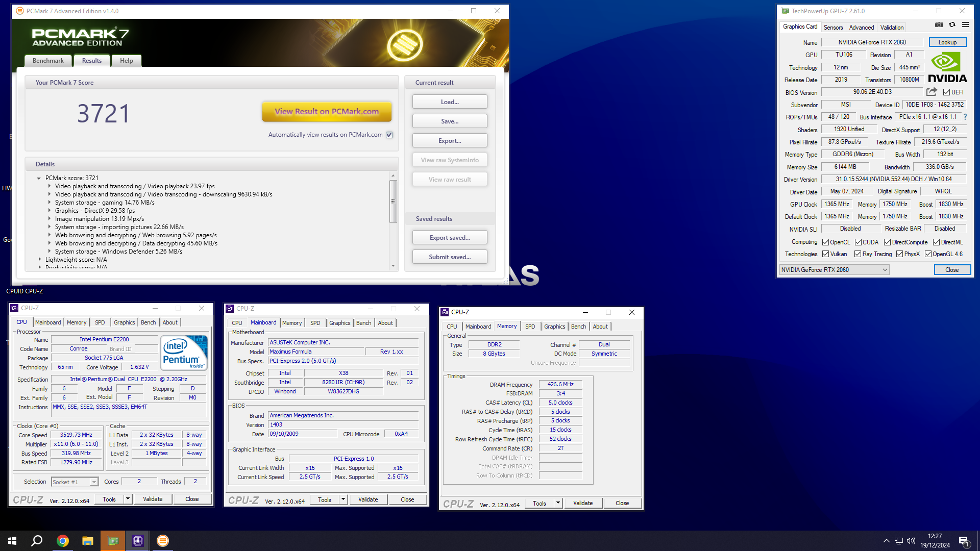Screen dimensions: 980x551
Task: Click the Intel Pentium logo in CPU-Z
Action: click(184, 353)
